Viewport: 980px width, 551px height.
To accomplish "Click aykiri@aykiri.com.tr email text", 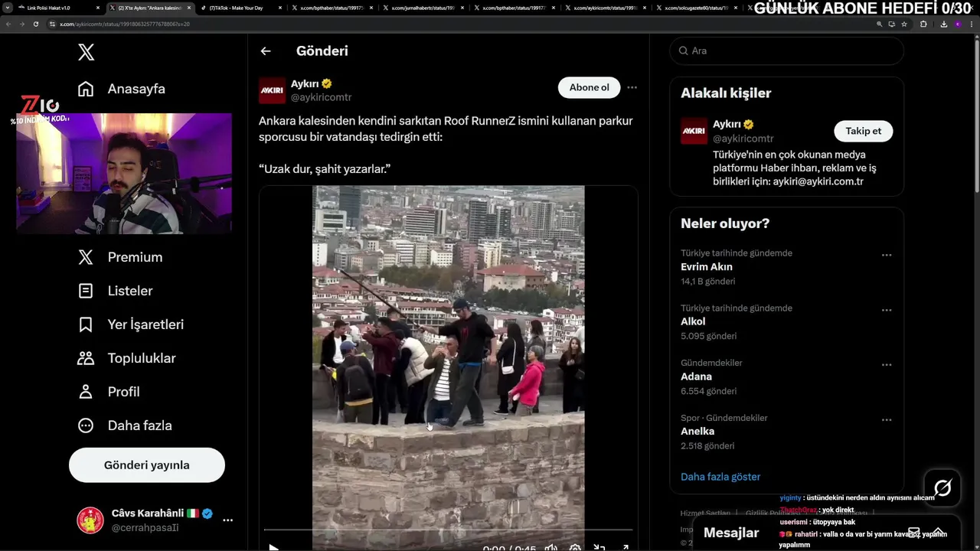I will (818, 181).
